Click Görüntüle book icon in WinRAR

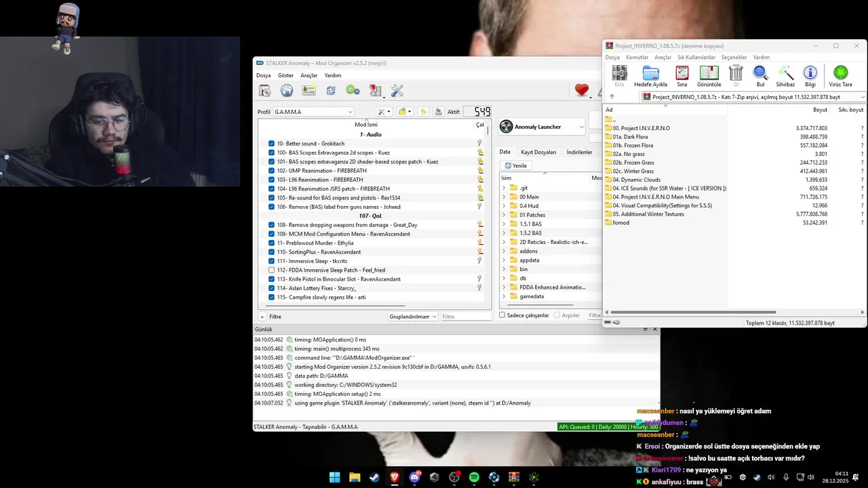709,75
